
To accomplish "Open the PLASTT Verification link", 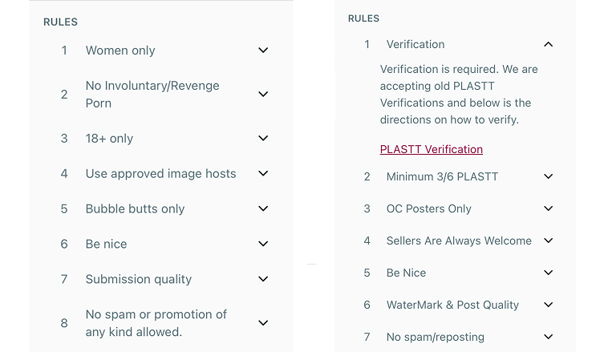I will click(432, 150).
